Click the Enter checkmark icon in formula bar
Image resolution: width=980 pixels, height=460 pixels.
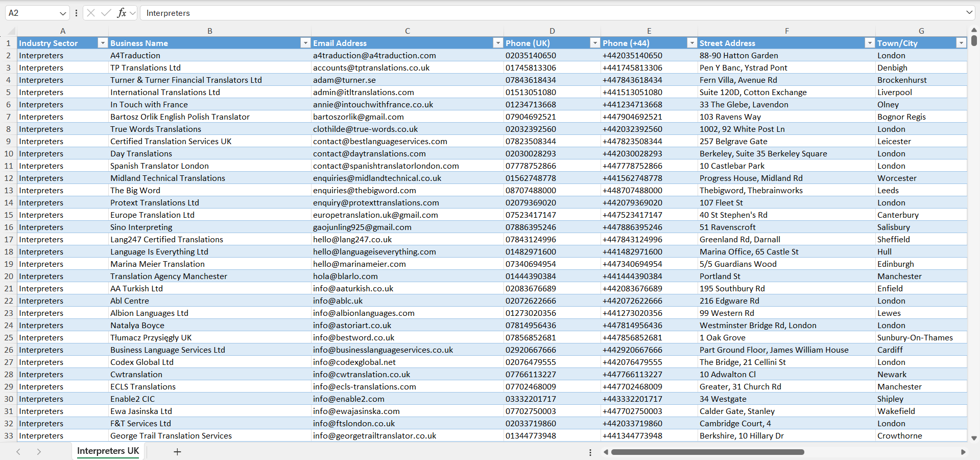tap(106, 13)
